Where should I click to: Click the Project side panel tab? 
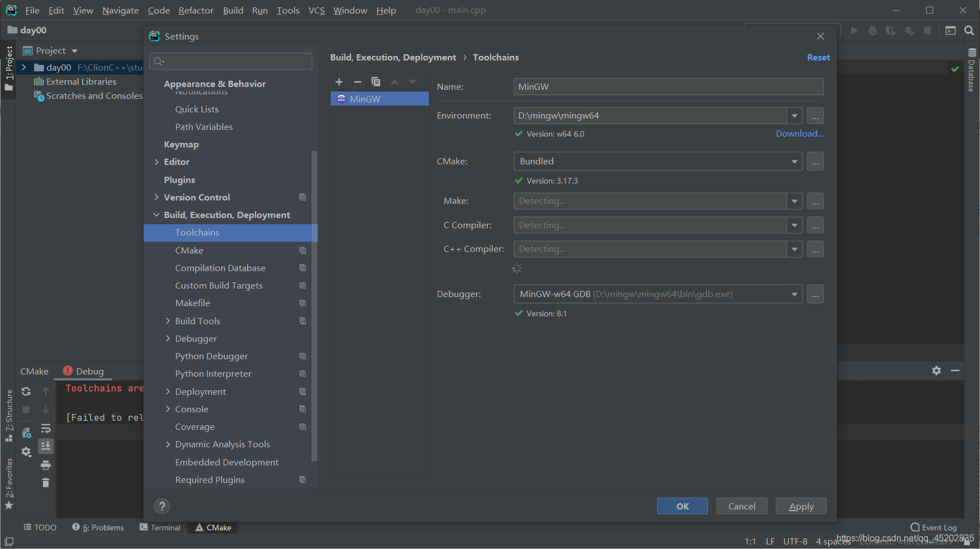tap(9, 68)
